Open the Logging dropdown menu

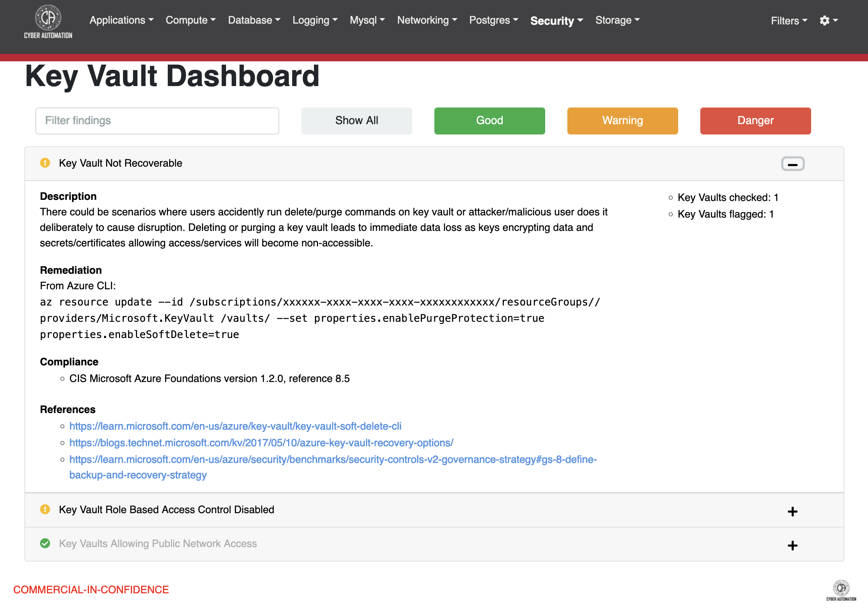[x=315, y=20]
